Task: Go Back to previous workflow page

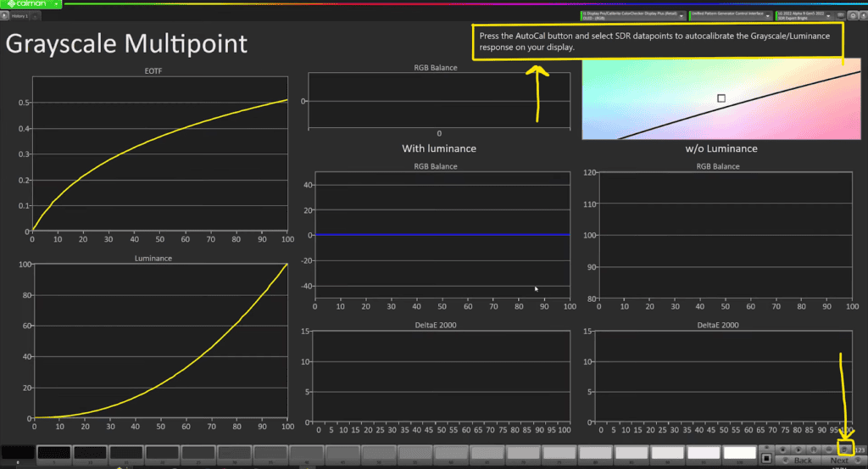Action: click(798, 461)
